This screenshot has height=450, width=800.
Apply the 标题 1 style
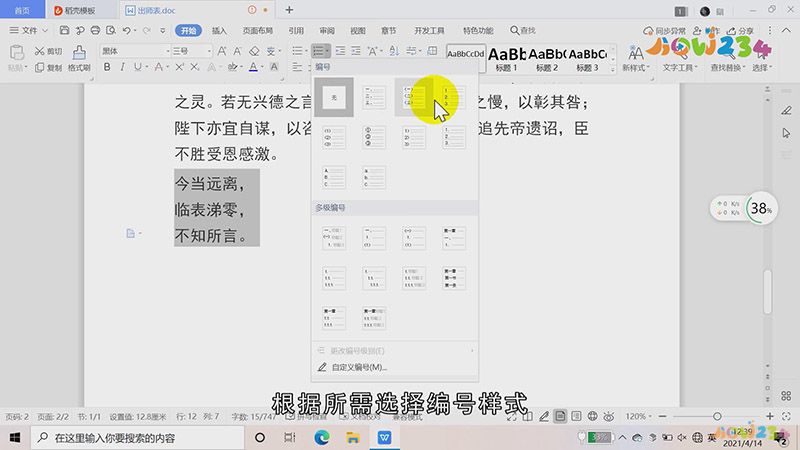point(507,59)
